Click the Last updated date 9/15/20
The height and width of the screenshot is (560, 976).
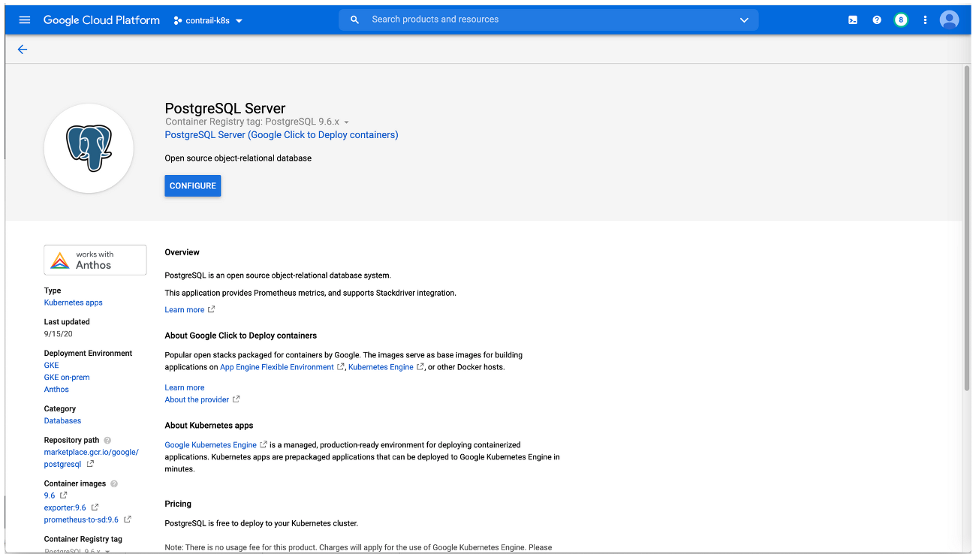coord(59,334)
